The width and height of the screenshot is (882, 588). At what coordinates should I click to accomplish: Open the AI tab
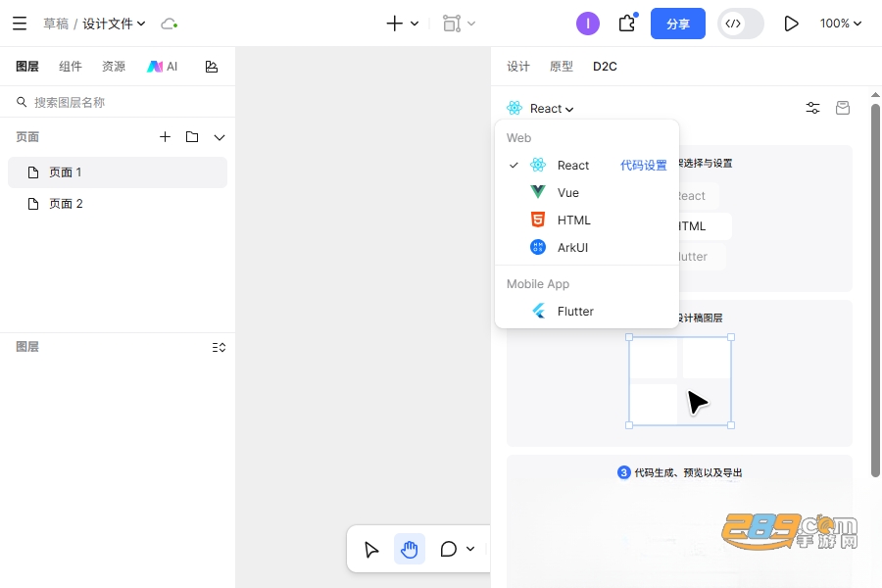point(162,67)
